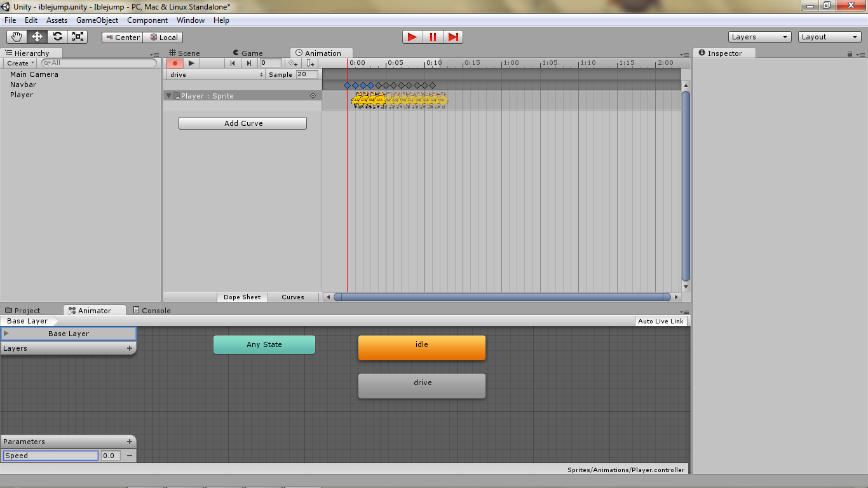Open the File menu
Viewport: 868px width, 488px height.
point(10,20)
